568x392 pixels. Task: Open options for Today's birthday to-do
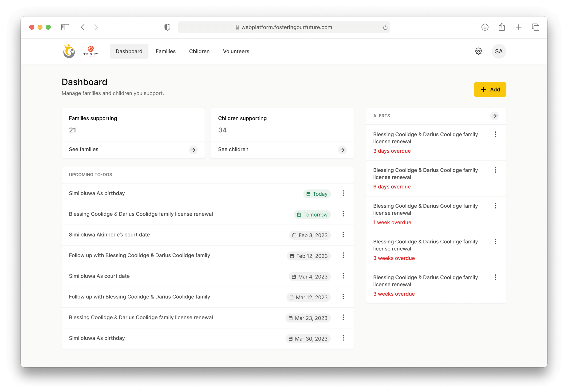click(x=343, y=193)
